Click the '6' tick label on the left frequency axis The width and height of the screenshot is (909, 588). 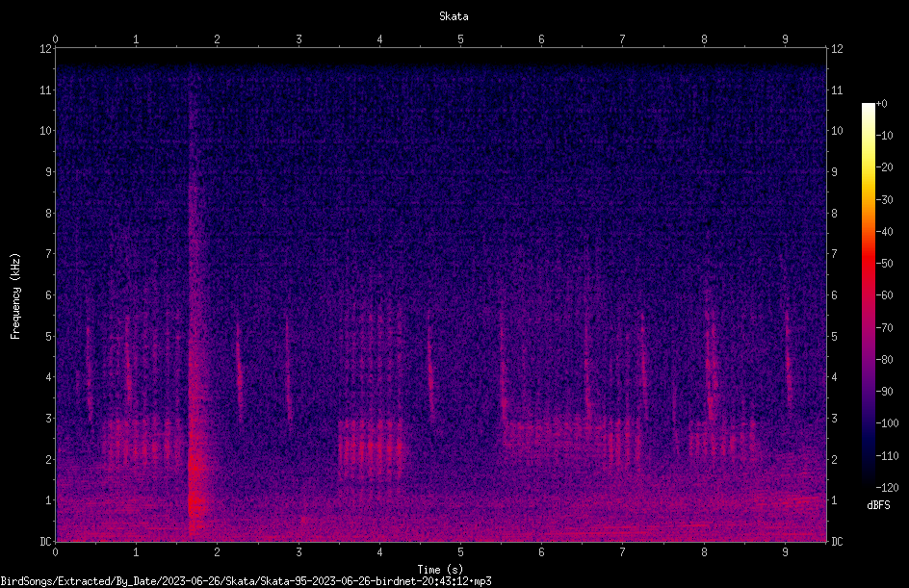[49, 294]
